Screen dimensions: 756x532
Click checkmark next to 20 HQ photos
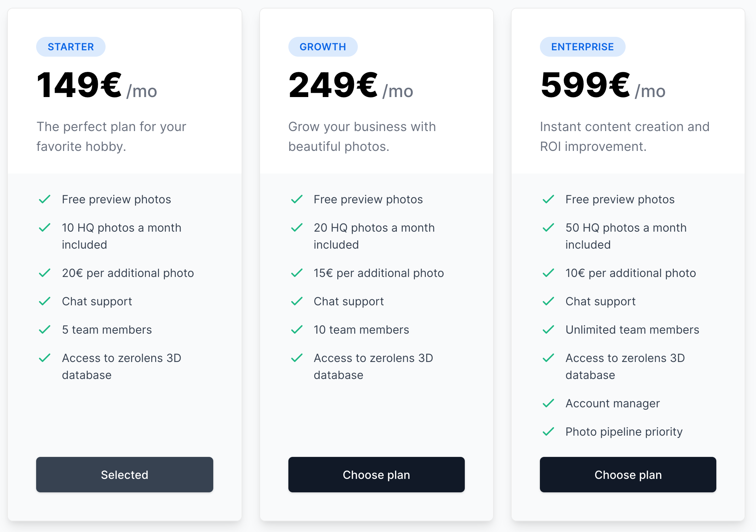click(x=297, y=228)
